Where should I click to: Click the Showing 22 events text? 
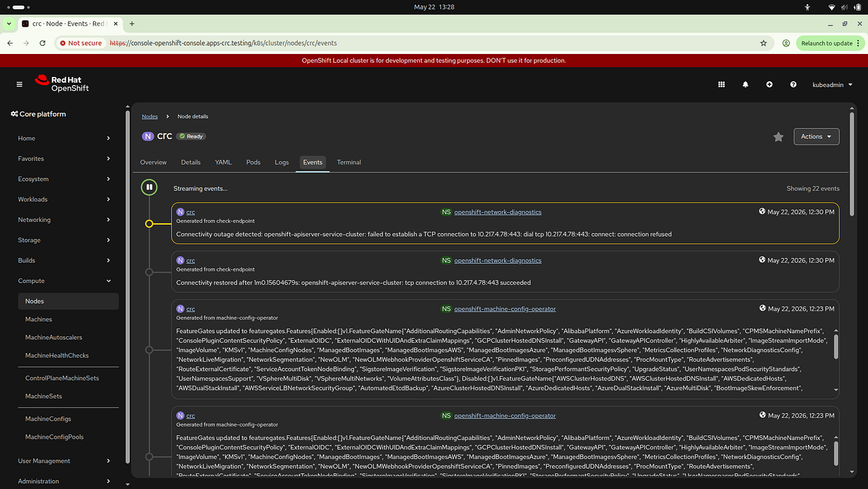(813, 189)
